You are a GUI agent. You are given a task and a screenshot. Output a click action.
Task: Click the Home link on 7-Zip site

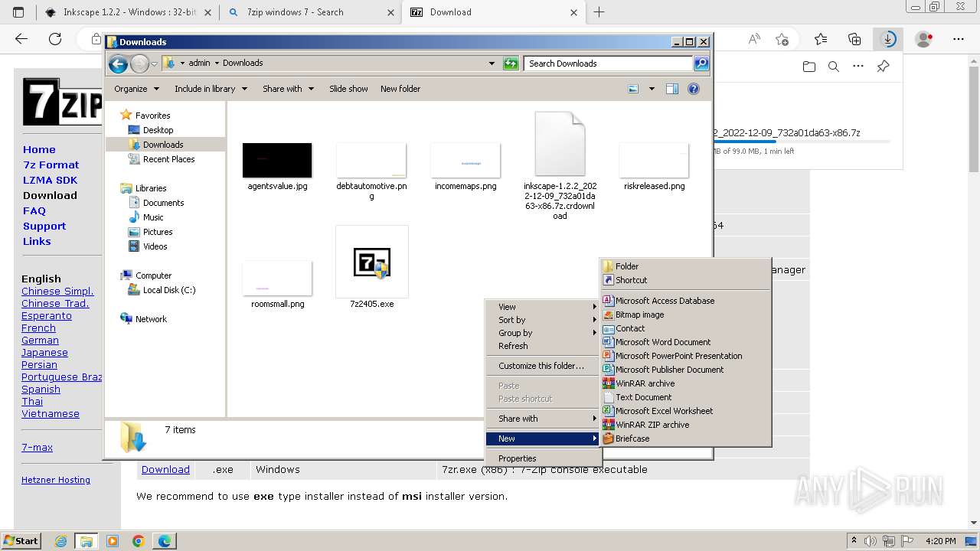[x=39, y=149]
